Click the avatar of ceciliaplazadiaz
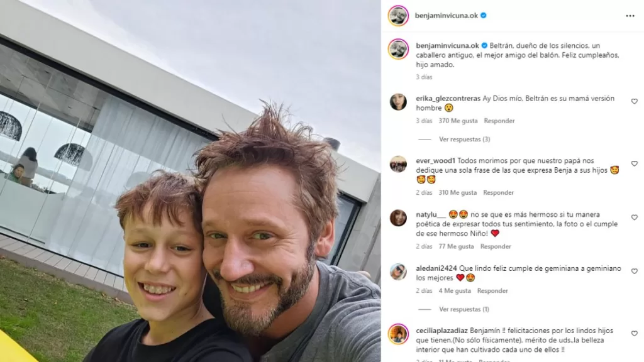The height and width of the screenshot is (362, 644). point(398,334)
